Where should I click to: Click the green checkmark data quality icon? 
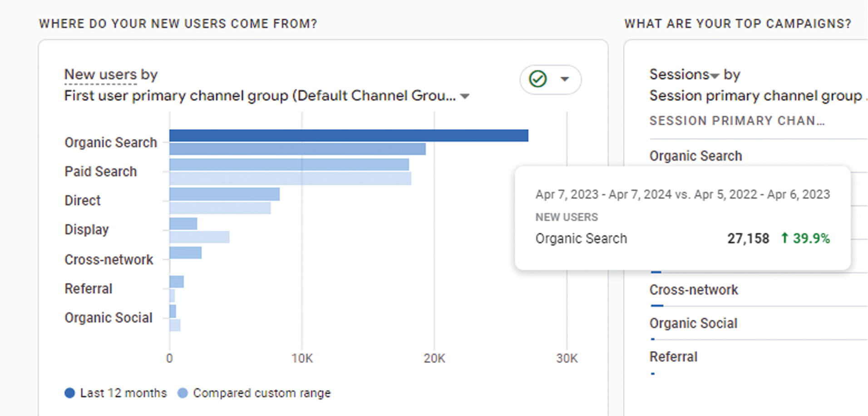point(538,79)
